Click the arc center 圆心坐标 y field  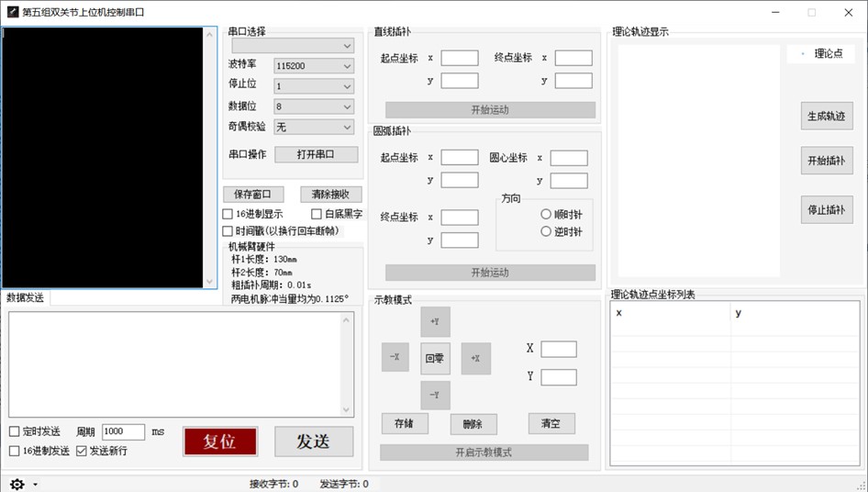569,181
